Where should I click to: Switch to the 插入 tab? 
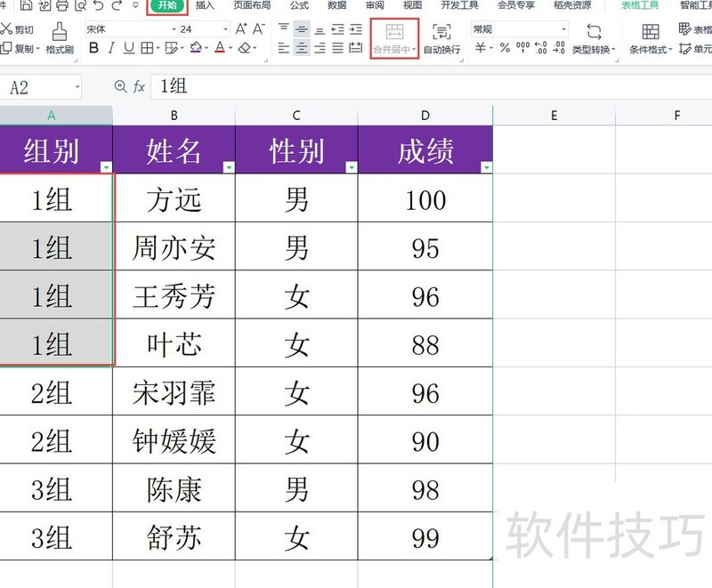[x=205, y=5]
